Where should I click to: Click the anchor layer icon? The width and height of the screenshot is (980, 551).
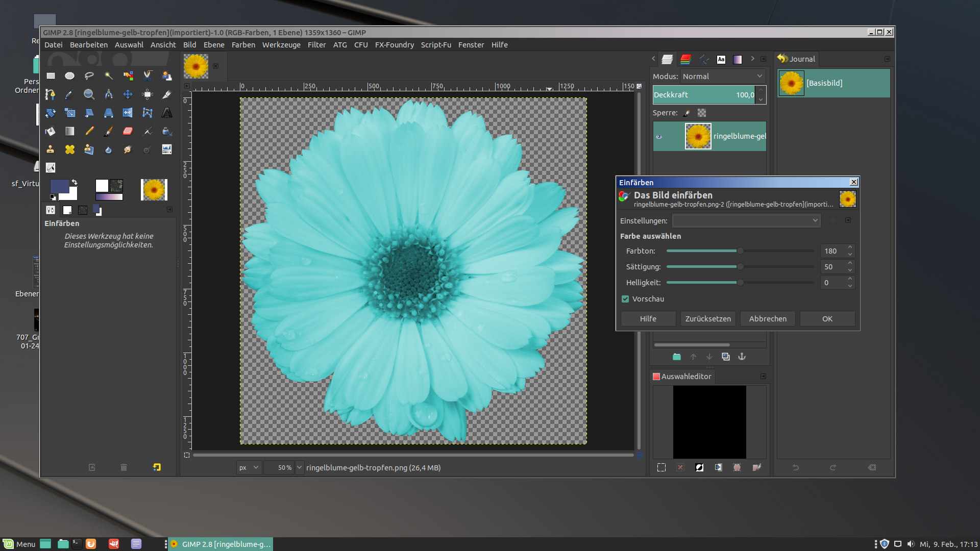[x=742, y=357]
